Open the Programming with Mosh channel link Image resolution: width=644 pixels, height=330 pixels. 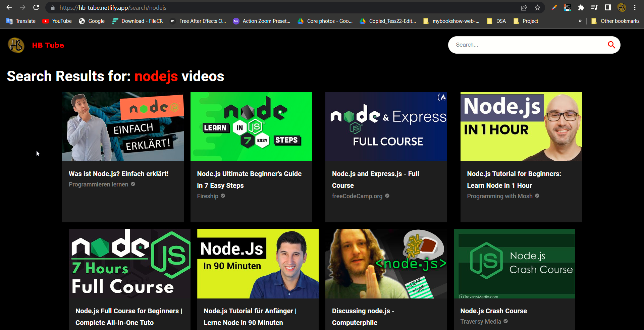499,196
